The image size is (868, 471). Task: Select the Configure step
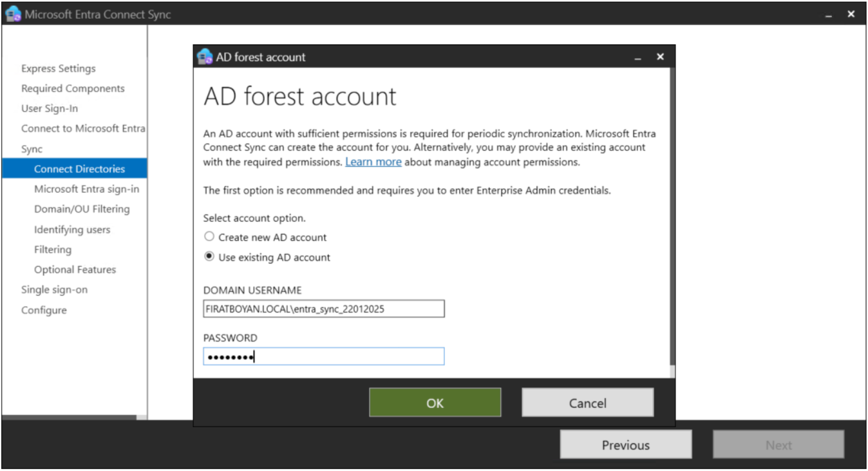coord(44,310)
